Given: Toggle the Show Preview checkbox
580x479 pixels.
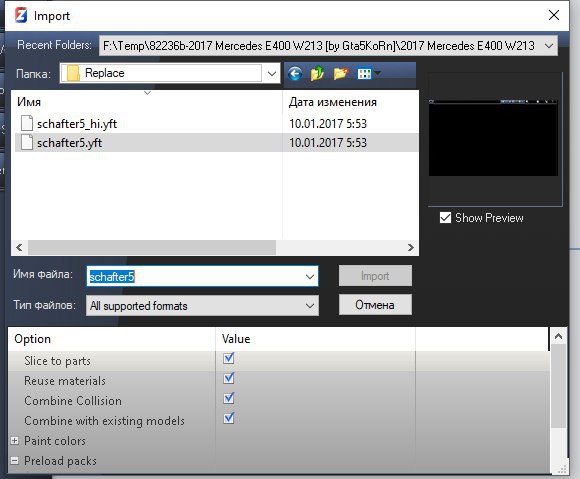Looking at the screenshot, I should pyautogui.click(x=445, y=217).
